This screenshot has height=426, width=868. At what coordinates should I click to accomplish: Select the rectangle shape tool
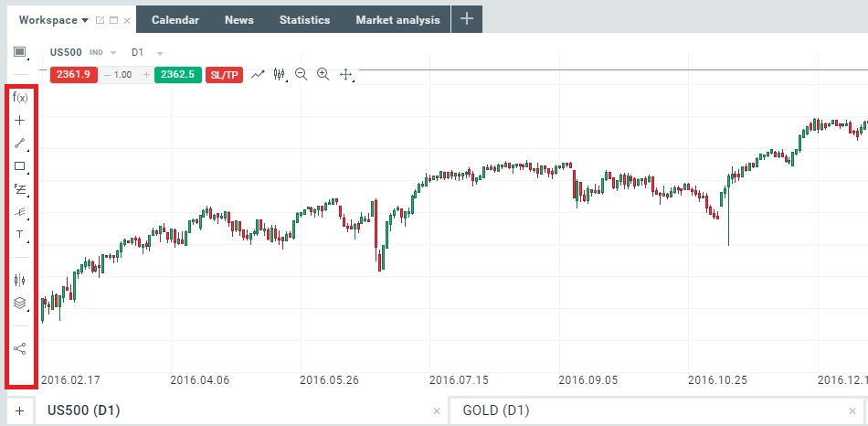pos(19,166)
